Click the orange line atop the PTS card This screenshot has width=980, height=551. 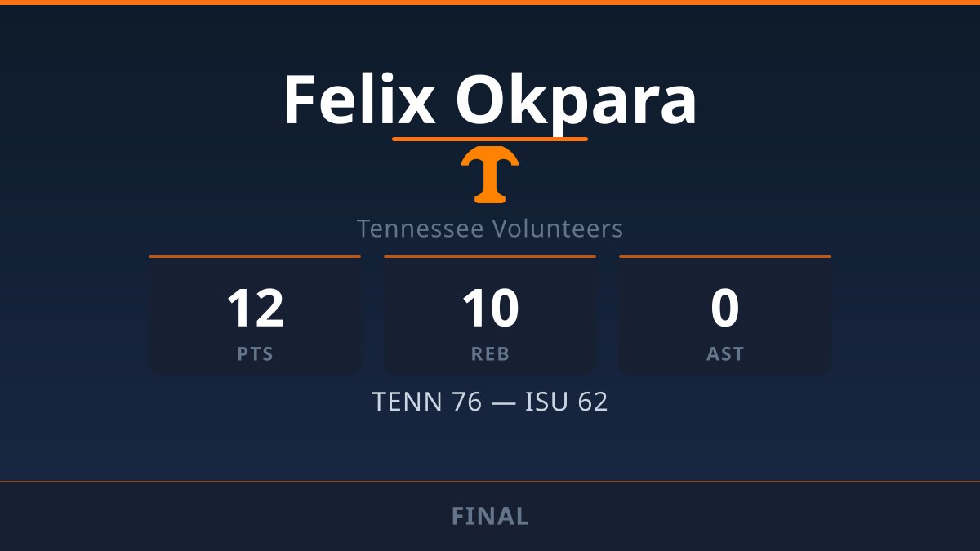(255, 256)
